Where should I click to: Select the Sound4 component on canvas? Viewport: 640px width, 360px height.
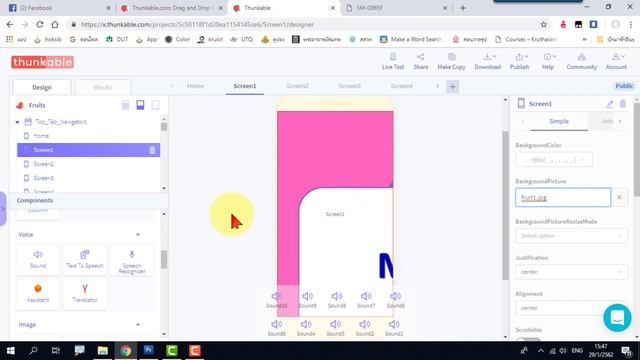pos(306,328)
